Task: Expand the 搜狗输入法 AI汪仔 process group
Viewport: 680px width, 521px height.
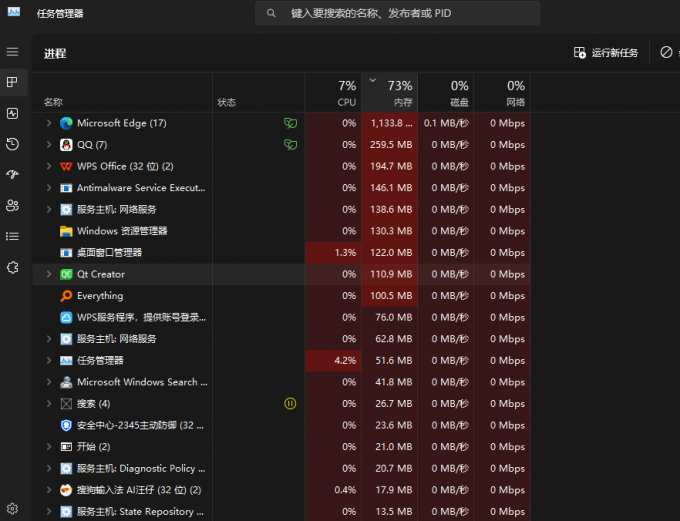Action: click(49, 490)
